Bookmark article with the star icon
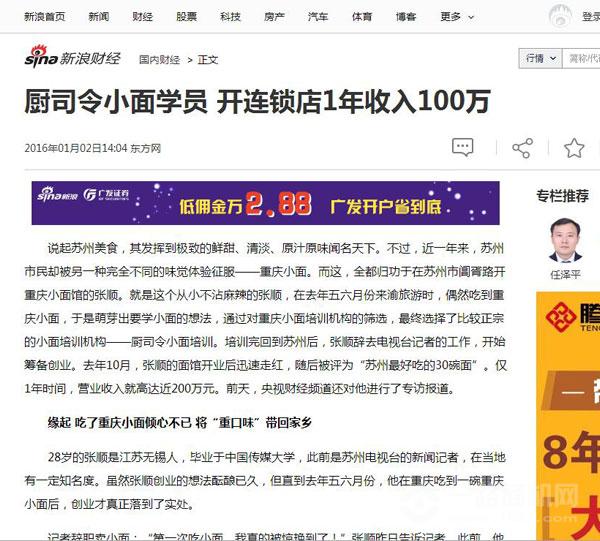Screen dimensions: 600x541 pyautogui.click(x=573, y=148)
